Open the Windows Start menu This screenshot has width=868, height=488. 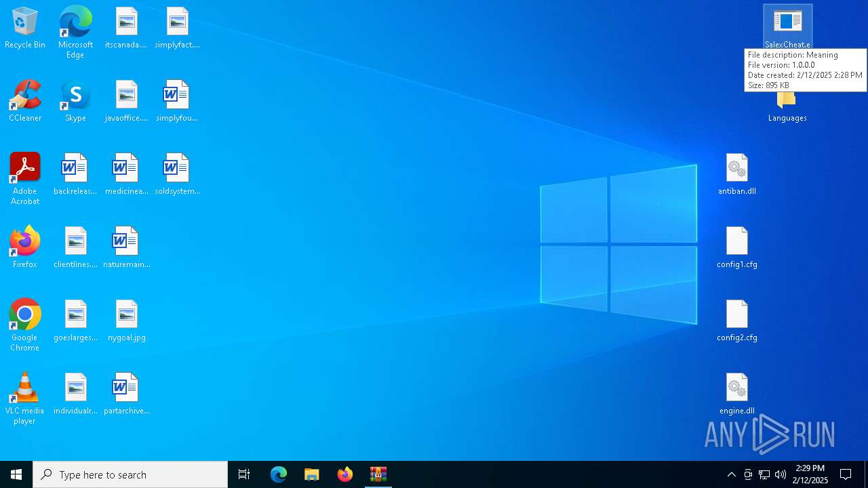coord(16,474)
